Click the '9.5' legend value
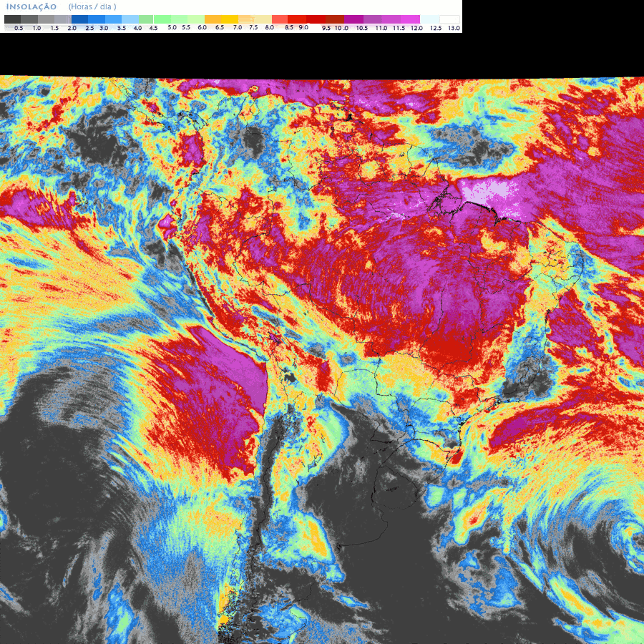This screenshot has width=644, height=644. click(x=326, y=28)
